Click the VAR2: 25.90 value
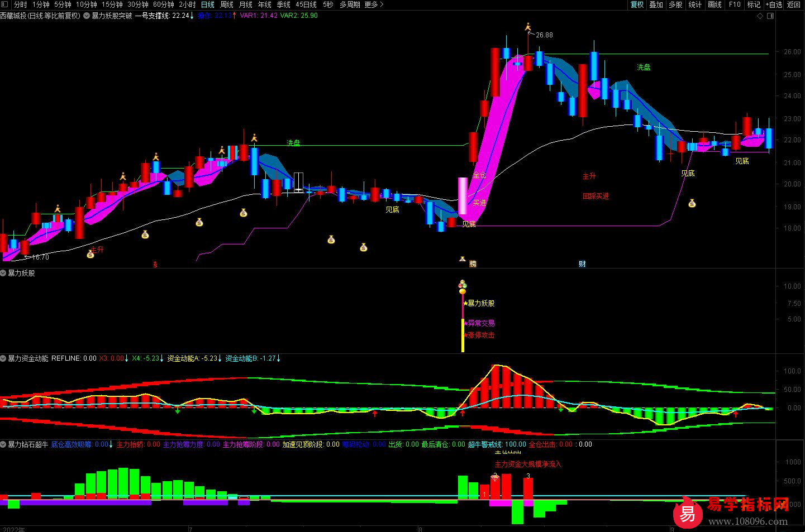The image size is (805, 532). click(x=299, y=16)
